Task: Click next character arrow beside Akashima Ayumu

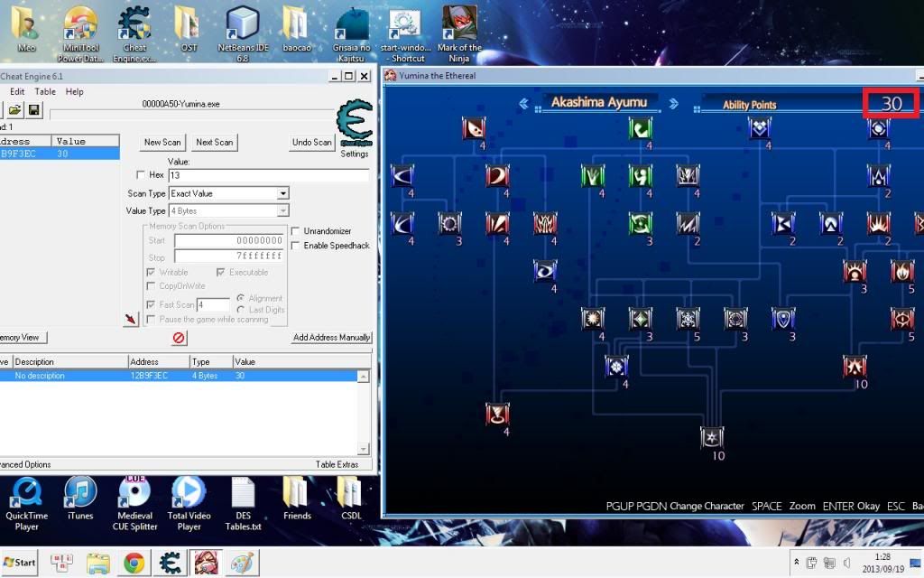Action: point(673,104)
